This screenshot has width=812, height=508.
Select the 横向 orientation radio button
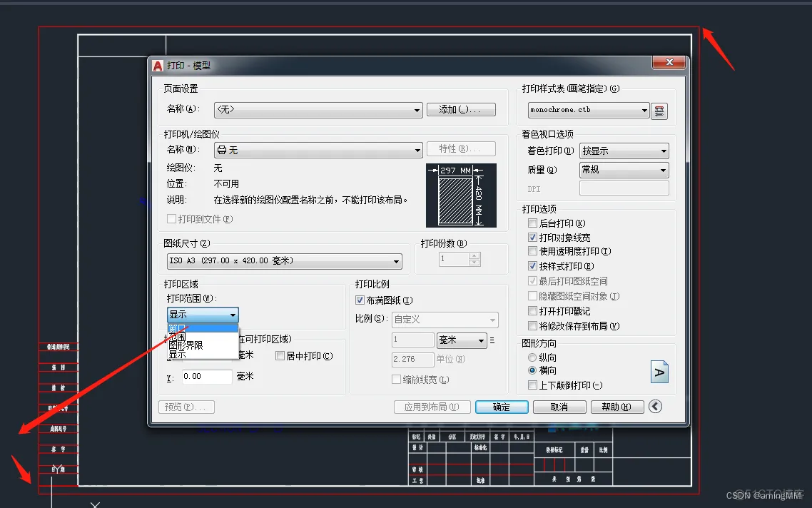click(x=532, y=371)
